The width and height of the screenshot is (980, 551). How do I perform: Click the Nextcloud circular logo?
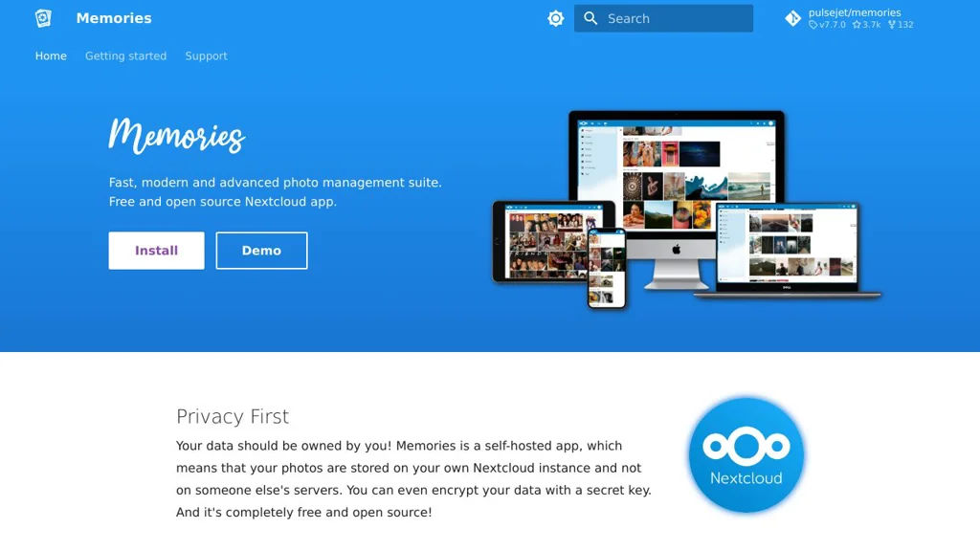click(x=746, y=454)
